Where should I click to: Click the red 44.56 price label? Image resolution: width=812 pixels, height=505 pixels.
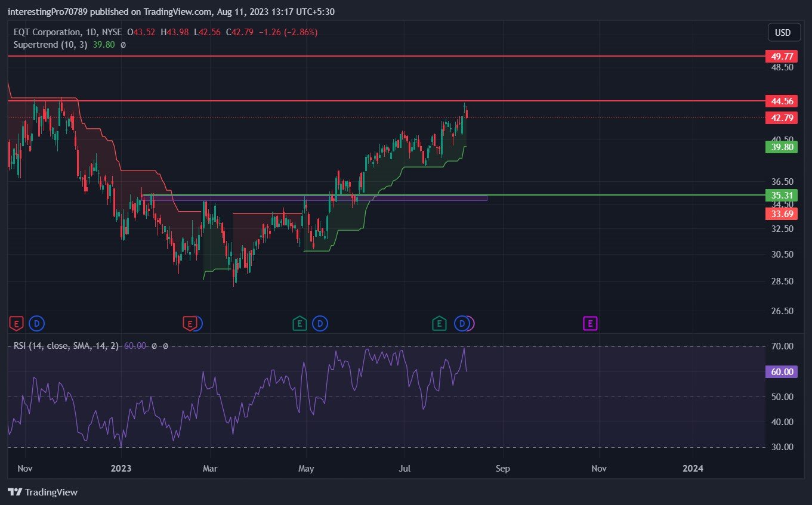tap(782, 101)
